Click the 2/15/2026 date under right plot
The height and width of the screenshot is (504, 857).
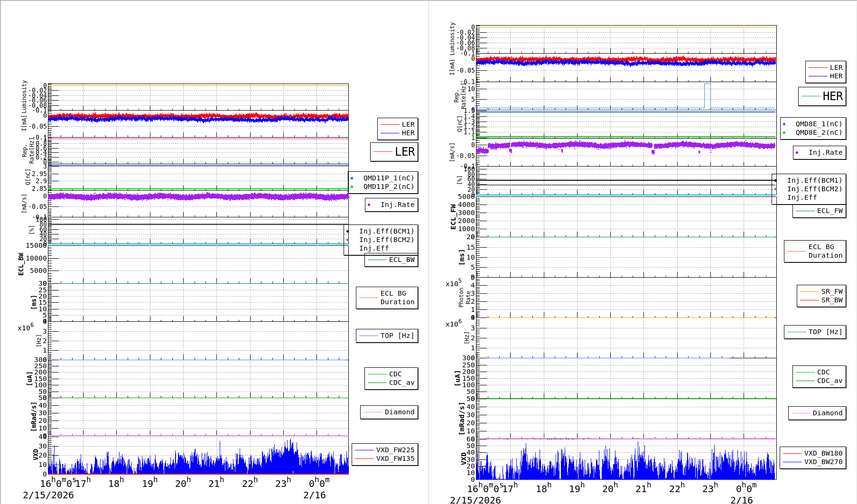click(475, 500)
